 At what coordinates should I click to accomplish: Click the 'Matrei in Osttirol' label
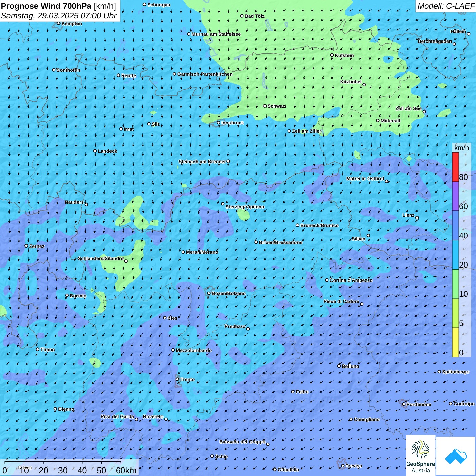[x=365, y=178]
